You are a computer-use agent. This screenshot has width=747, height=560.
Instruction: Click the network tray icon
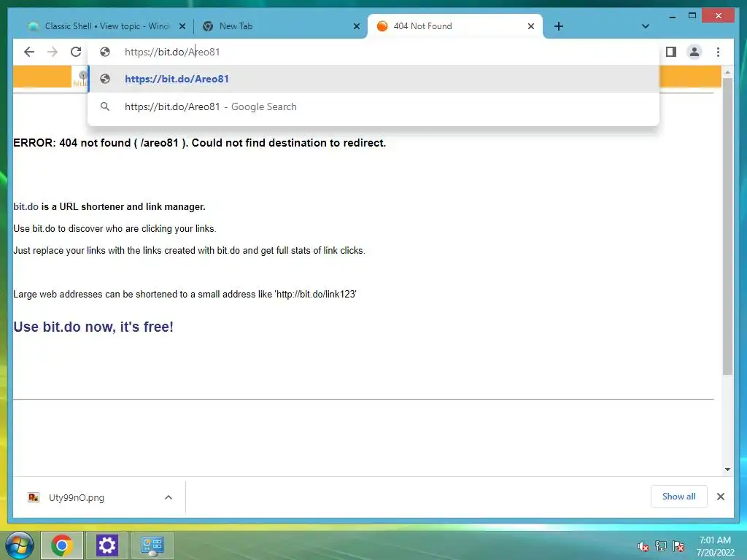click(x=661, y=546)
